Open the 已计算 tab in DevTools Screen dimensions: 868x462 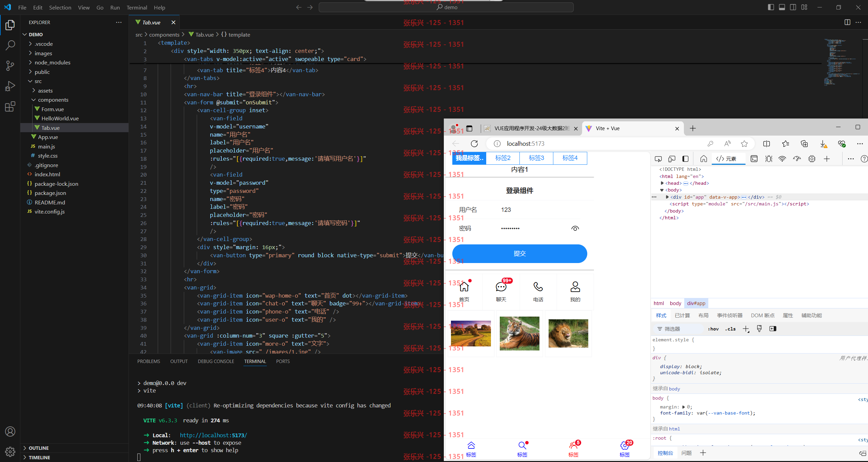[682, 316]
